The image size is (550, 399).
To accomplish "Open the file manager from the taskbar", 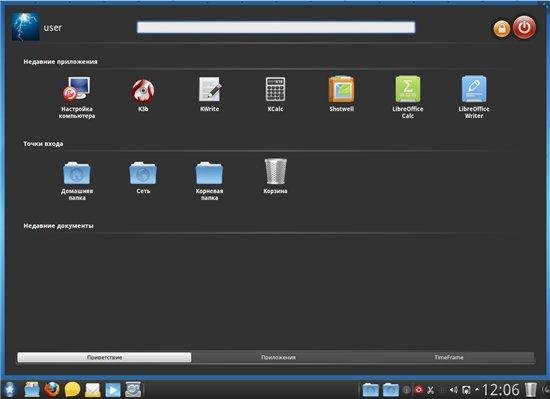I will click(32, 389).
